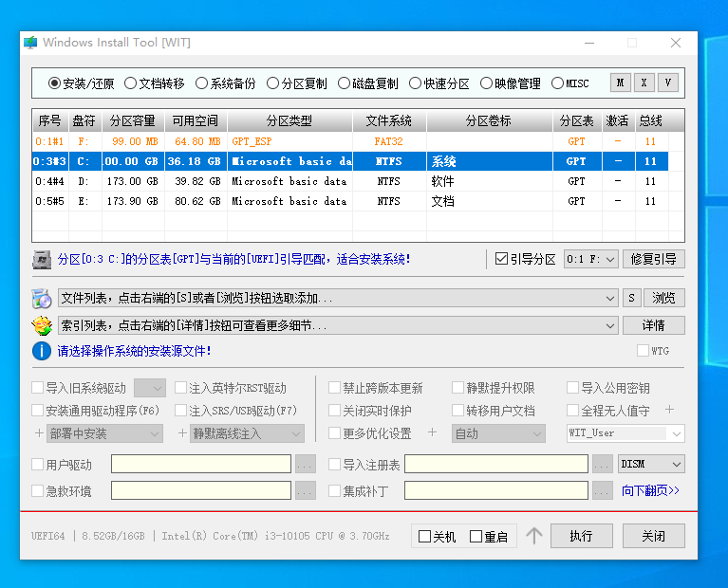Click the disk icon beside partition status message
The width and height of the screenshot is (728, 588).
[42, 260]
